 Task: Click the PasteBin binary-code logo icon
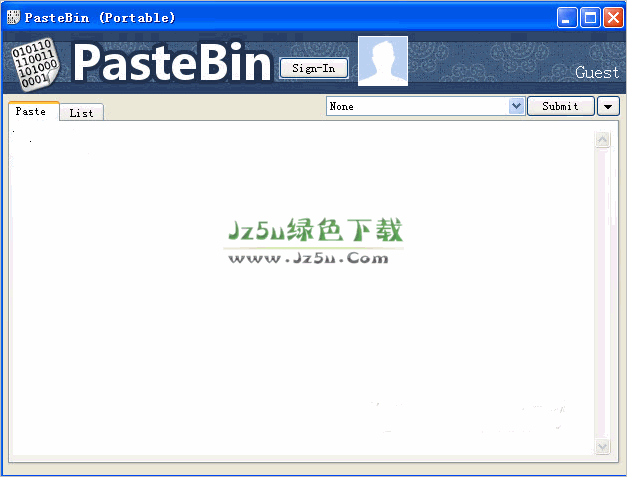pos(35,64)
